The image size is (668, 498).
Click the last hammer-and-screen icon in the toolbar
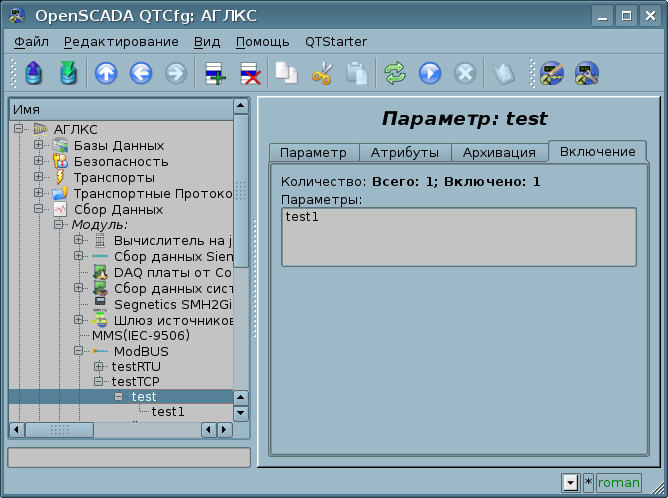586,73
